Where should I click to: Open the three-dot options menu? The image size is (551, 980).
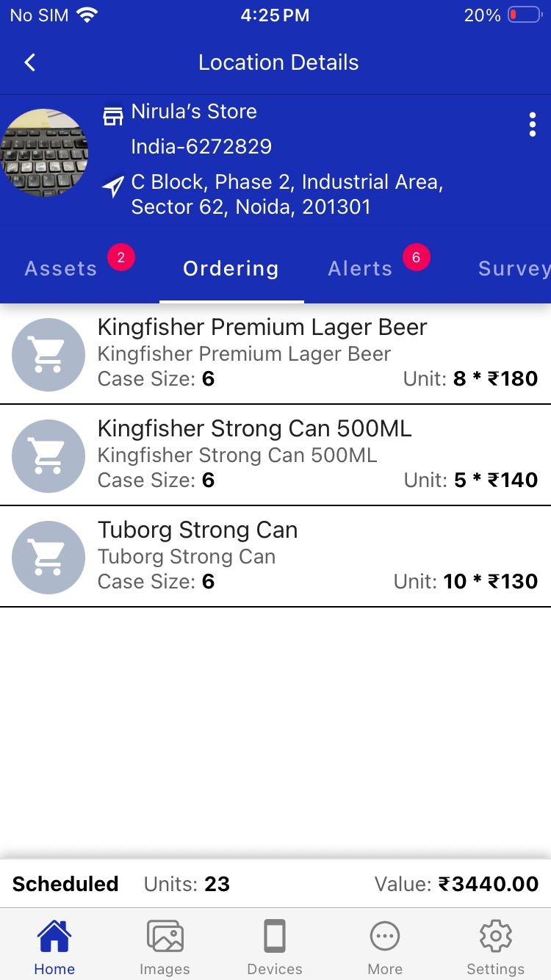pos(533,125)
